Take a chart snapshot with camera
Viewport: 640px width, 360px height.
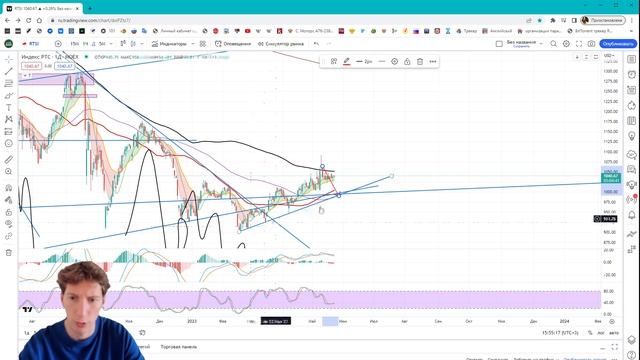tap(591, 44)
